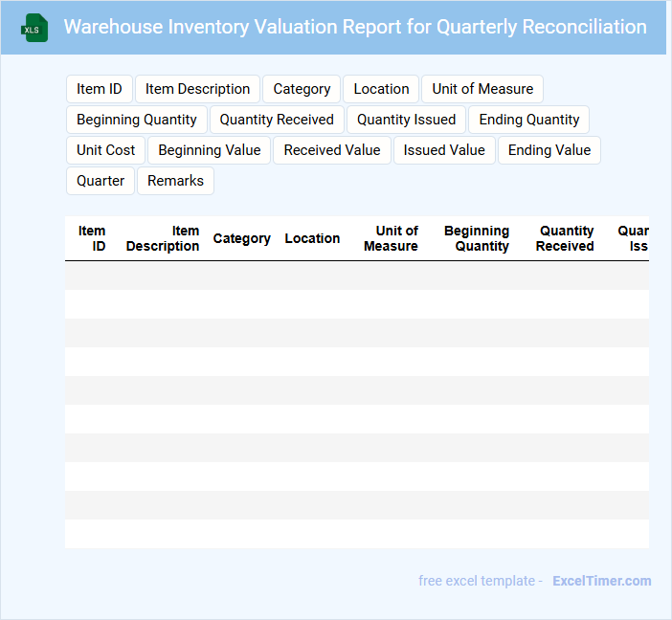Viewport: 672px width, 620px height.
Task: Open the ExcelTimer.com link
Action: 602,581
